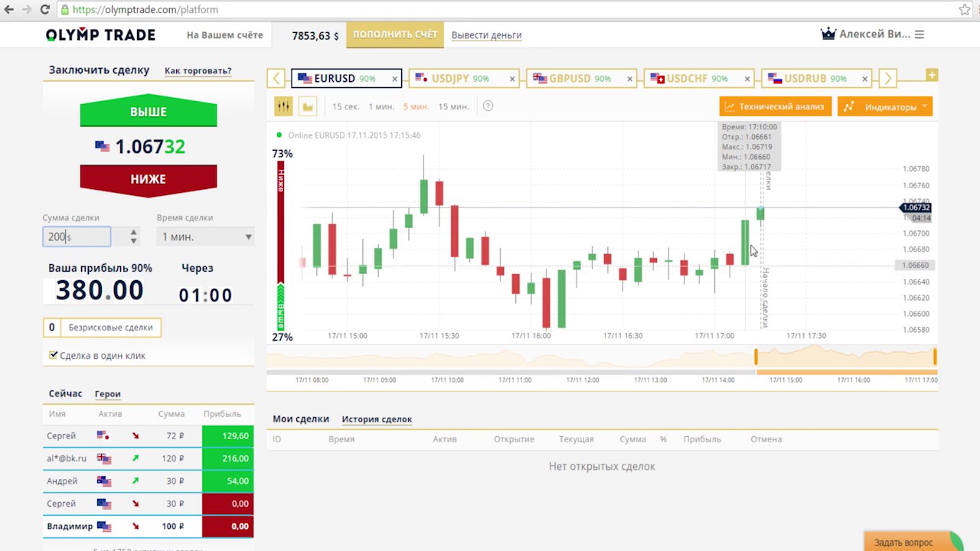980x551 pixels.
Task: Open Мои сделки tab
Action: [x=301, y=419]
